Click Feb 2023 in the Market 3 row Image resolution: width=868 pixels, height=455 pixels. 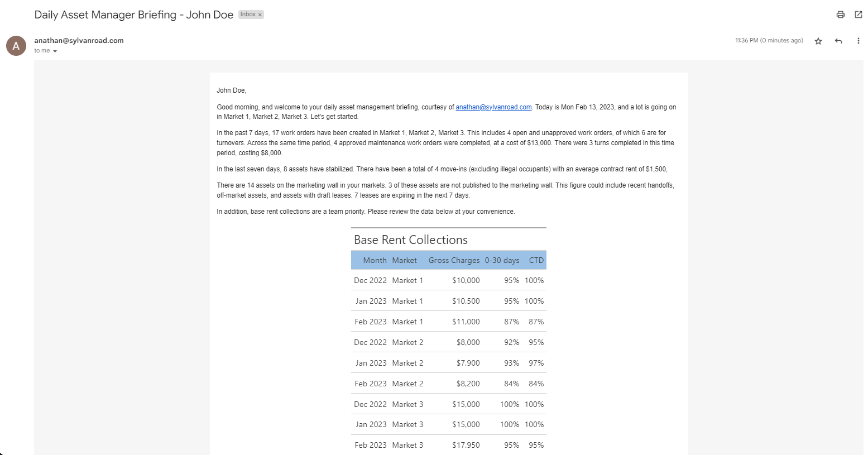[x=371, y=445]
